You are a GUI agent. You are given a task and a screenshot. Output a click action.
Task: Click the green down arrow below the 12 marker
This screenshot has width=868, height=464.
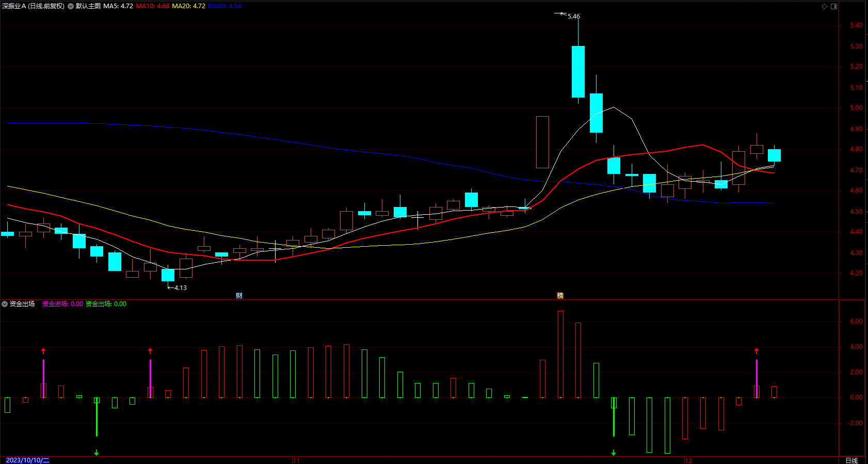tap(614, 453)
